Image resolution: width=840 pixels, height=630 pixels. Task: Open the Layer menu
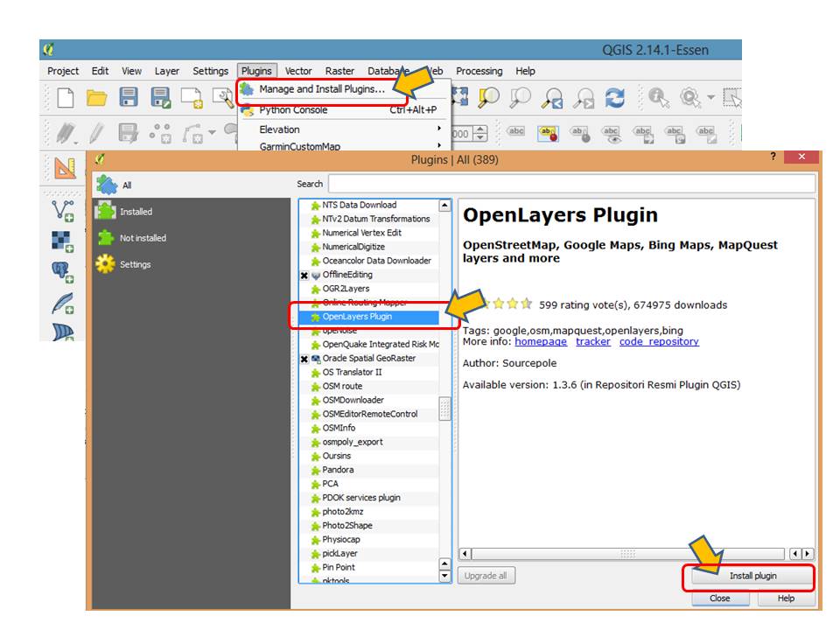[166, 71]
